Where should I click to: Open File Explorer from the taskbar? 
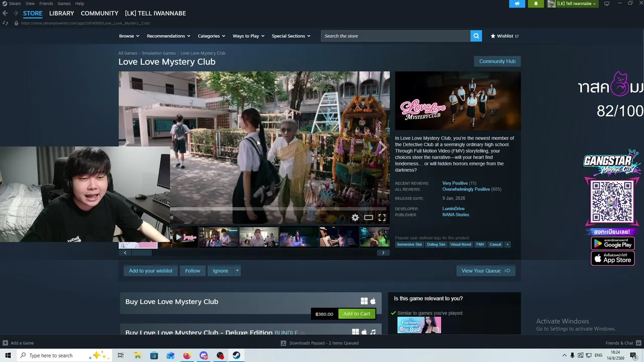137,355
